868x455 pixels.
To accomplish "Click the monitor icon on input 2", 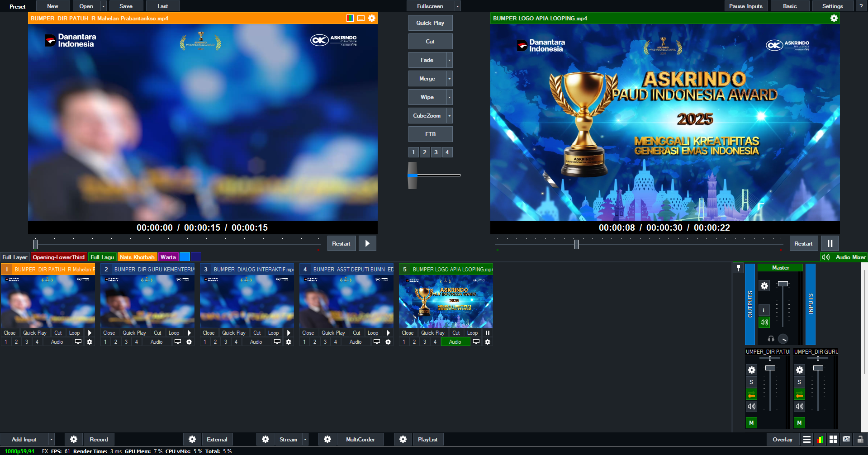I will (x=178, y=342).
